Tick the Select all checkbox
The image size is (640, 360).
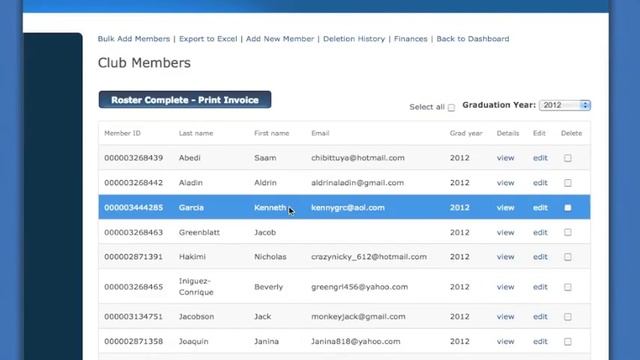[451, 108]
